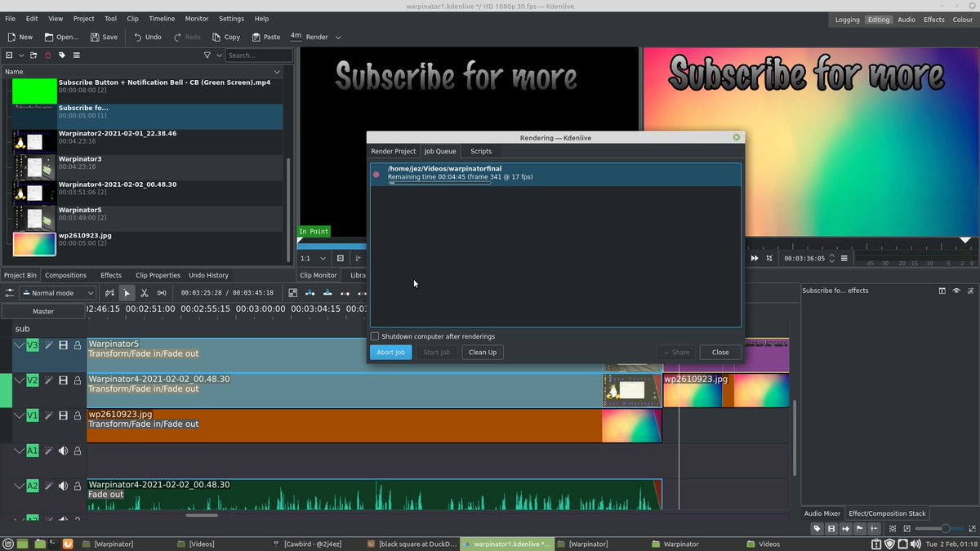
Task: Open project monitor hamburger options menu
Action: (844, 258)
